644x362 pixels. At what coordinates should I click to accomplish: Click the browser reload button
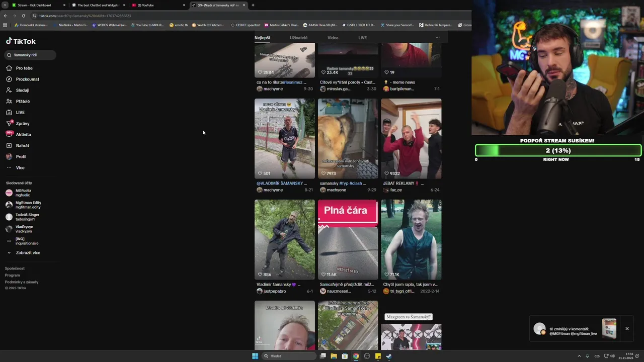(x=23, y=16)
